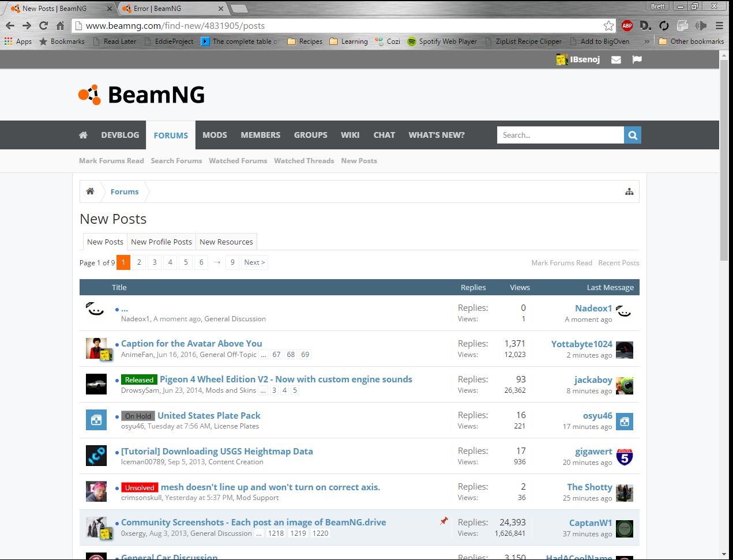The image size is (733, 560).
Task: Click the Search Forums sub-navigation link
Action: click(176, 161)
